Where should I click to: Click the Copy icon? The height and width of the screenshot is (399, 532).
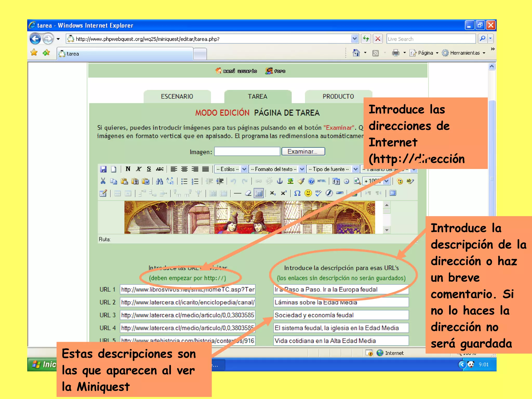(x=114, y=181)
